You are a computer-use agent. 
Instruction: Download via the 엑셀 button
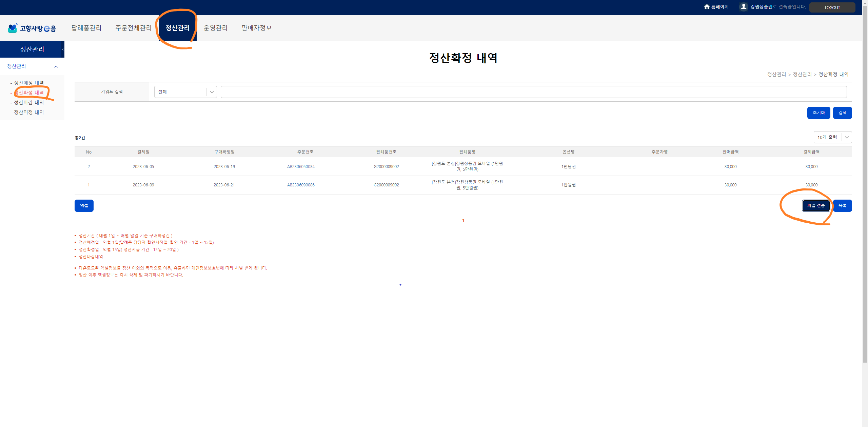point(84,206)
